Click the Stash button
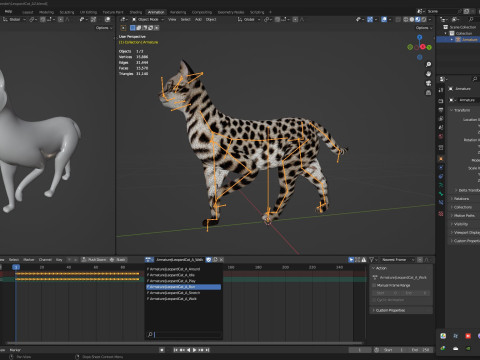Image resolution: width=480 pixels, height=360 pixels. click(x=118, y=259)
